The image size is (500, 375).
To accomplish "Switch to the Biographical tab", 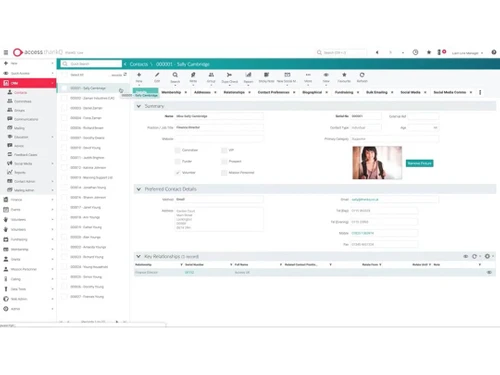I will pos(312,92).
